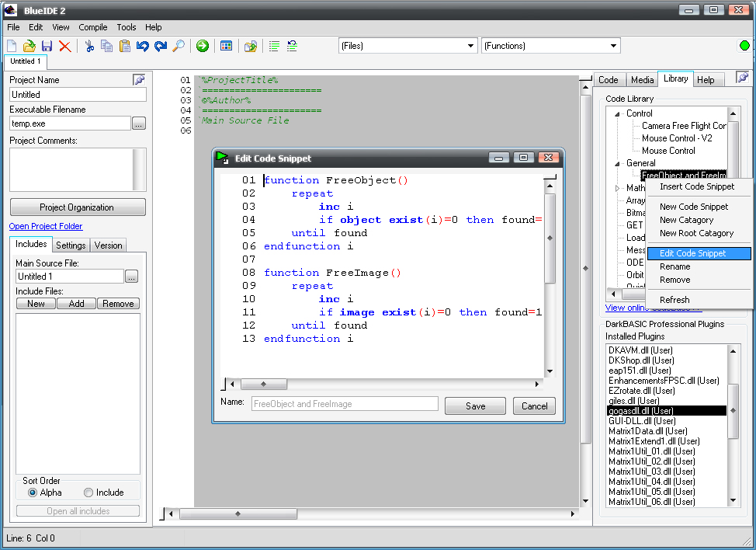This screenshot has height=550, width=756.
Task: Click the Executable Filename input field
Action: click(x=70, y=124)
